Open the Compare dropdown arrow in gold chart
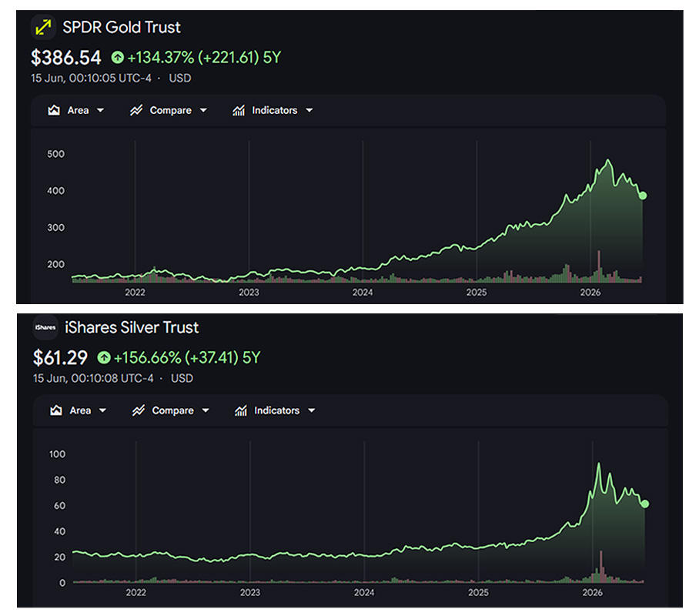 203,110
